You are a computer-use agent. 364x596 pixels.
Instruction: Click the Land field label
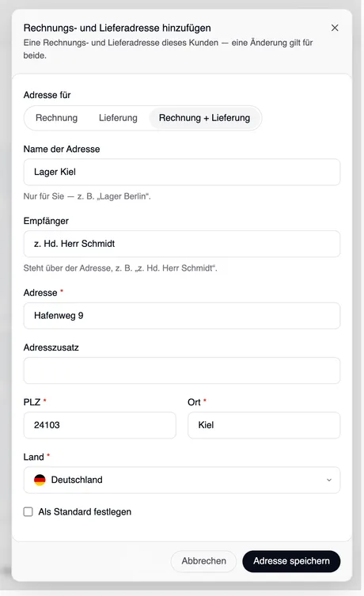(x=34, y=457)
